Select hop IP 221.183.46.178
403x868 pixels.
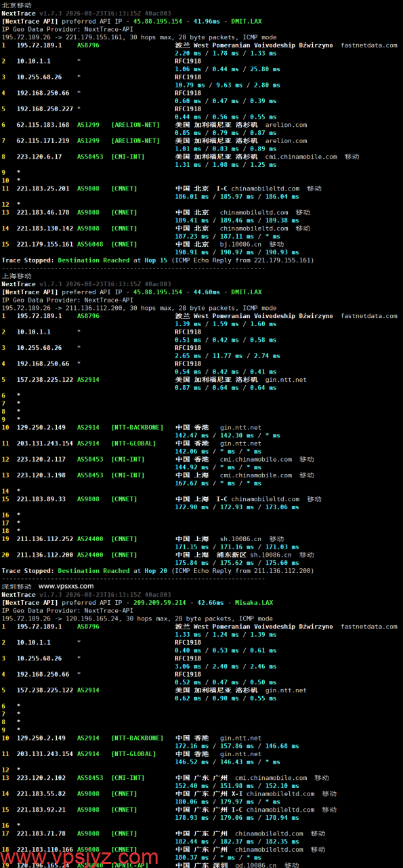(x=43, y=212)
